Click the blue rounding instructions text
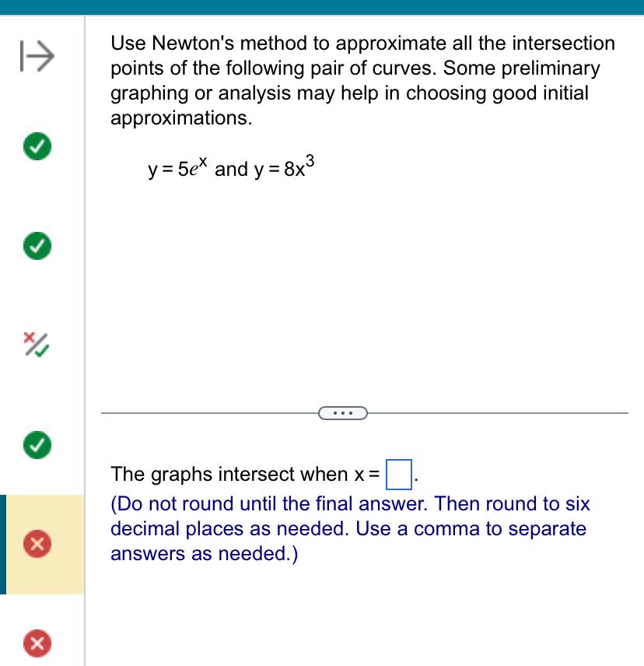This screenshot has height=666, width=644. pos(350,528)
